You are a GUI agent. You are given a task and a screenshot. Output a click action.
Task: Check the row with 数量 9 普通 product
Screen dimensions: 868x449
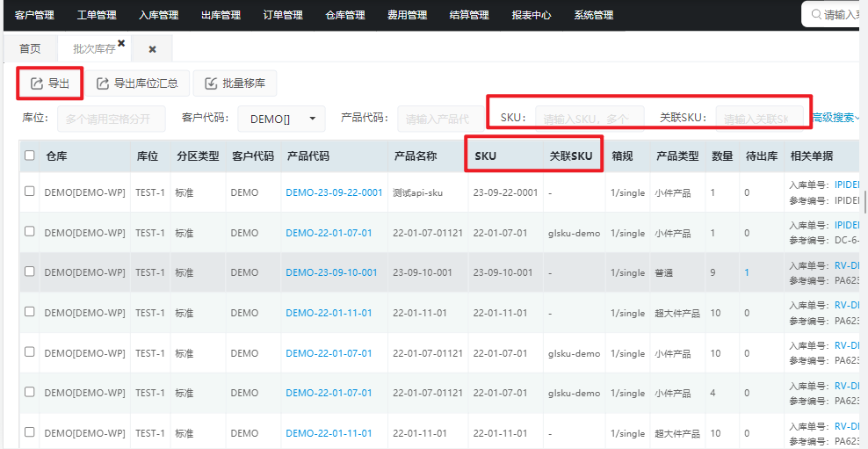tap(29, 272)
